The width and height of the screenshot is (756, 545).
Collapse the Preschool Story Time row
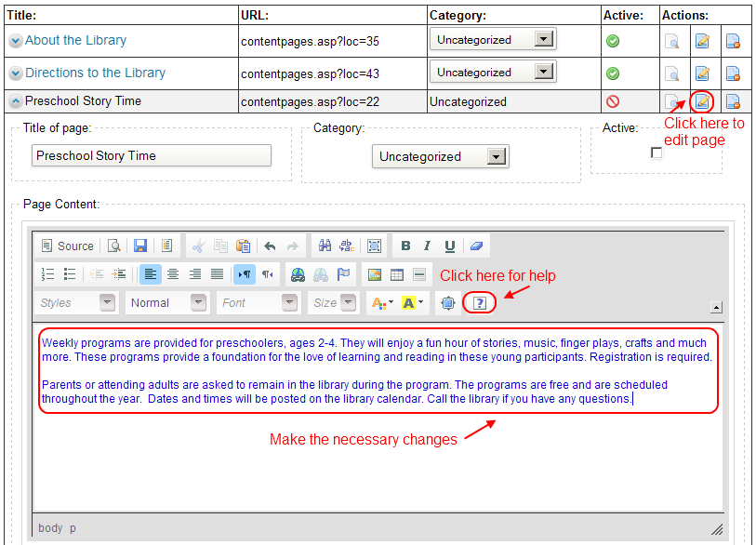16,101
